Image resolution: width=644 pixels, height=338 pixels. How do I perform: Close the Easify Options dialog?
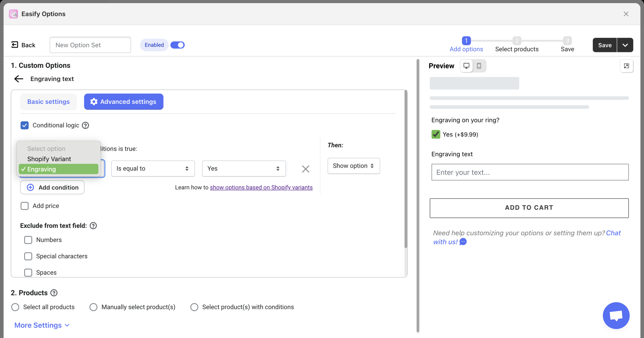(626, 14)
